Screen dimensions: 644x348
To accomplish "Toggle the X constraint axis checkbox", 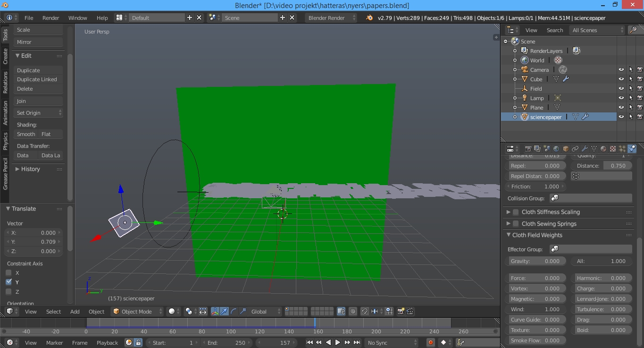I will (x=8, y=272).
